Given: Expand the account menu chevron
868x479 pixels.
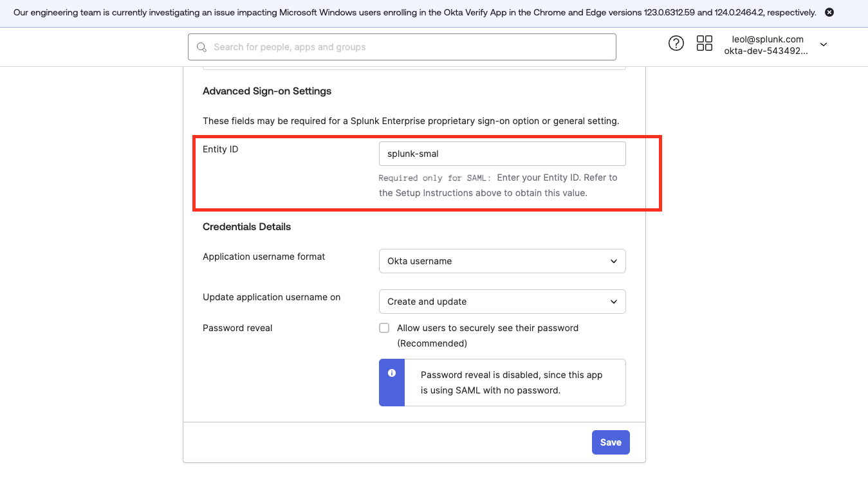Looking at the screenshot, I should click(x=824, y=44).
